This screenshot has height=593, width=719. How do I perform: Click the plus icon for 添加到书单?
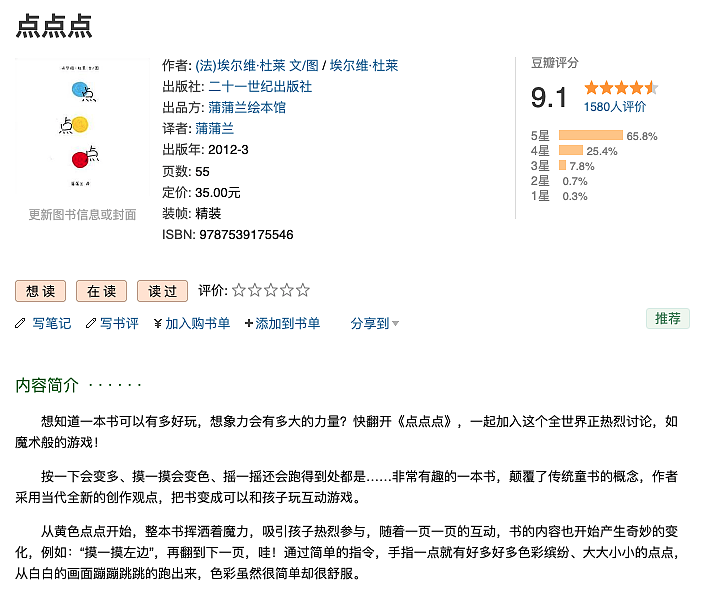[x=249, y=323]
